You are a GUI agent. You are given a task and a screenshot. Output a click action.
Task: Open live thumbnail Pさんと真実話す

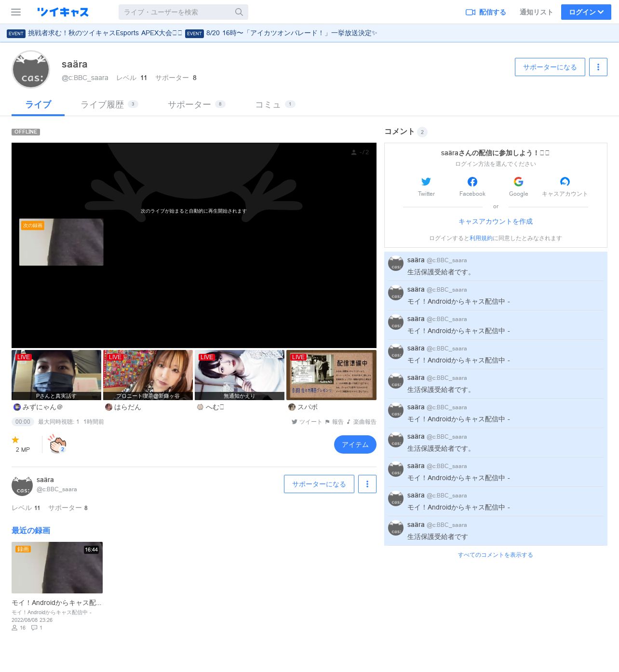pos(56,375)
